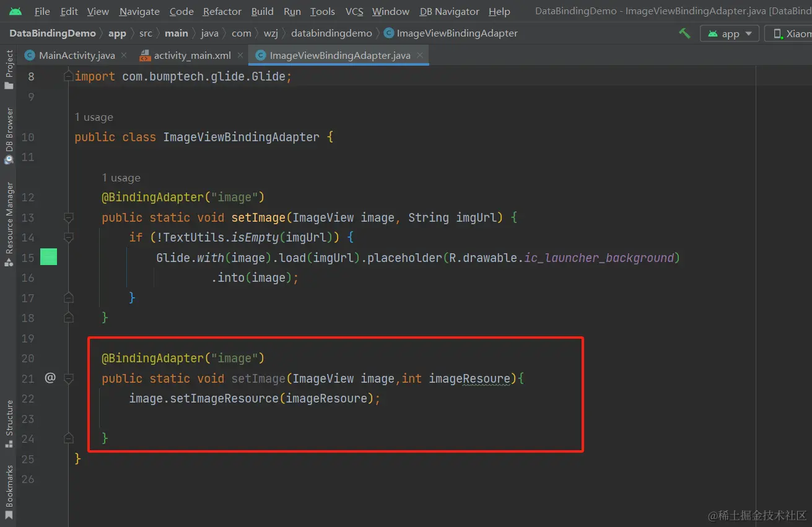Click the fold end marker on line 24

(x=69, y=438)
